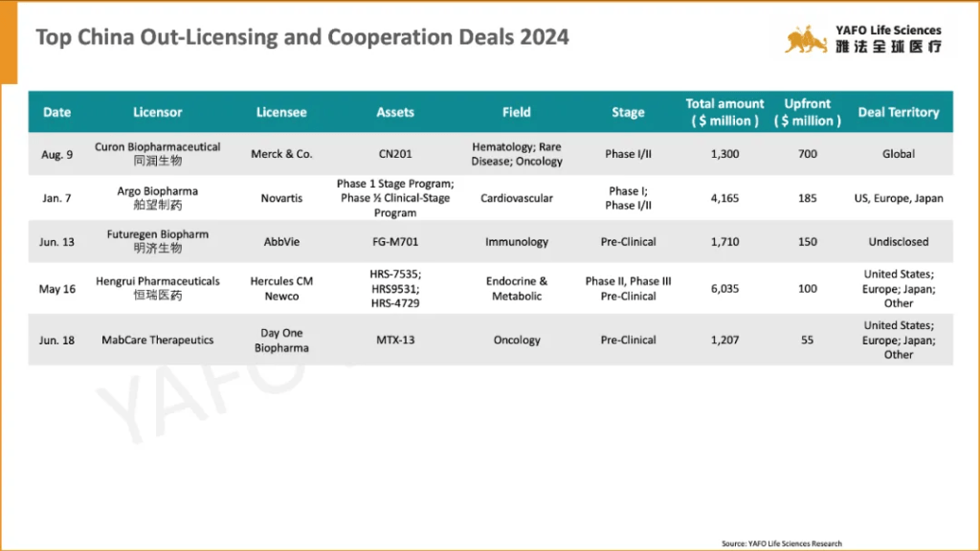Select the FG-M701 asset cell
This screenshot has height=551, width=980.
[x=394, y=242]
